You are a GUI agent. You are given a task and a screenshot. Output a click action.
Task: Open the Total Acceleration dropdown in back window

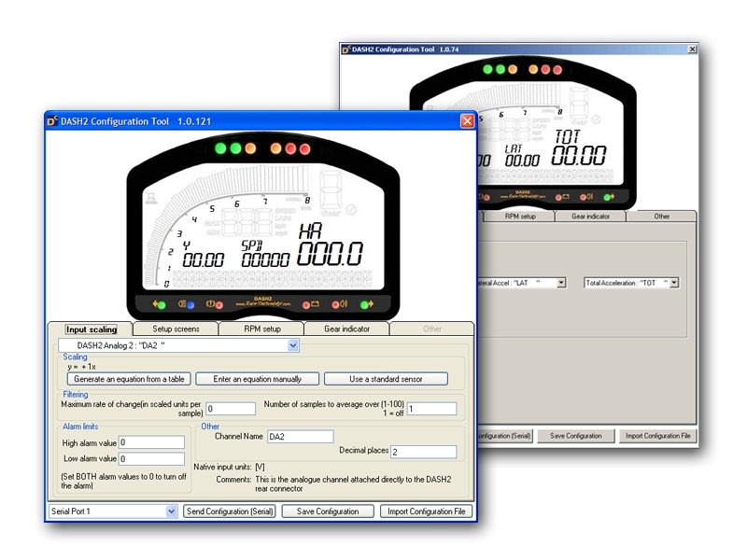[673, 283]
